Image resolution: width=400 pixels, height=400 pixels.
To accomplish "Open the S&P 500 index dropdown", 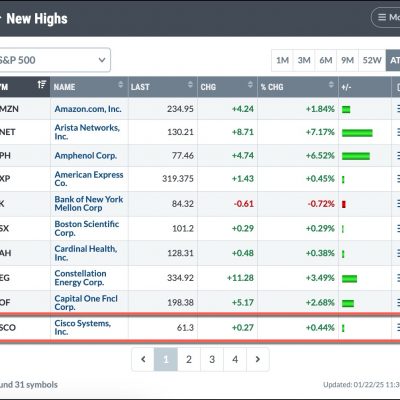I will [53, 60].
